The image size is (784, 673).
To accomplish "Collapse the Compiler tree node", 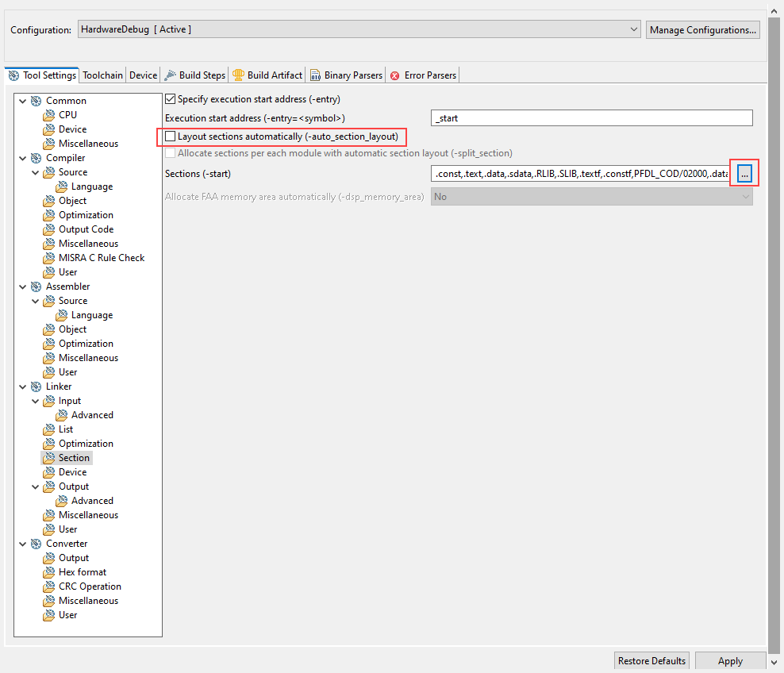I will (x=22, y=158).
